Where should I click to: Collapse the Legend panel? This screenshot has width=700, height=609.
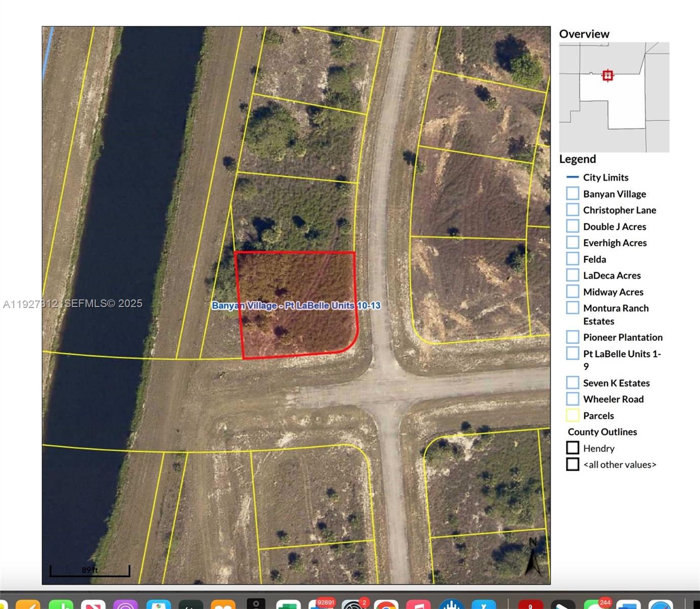click(x=577, y=159)
